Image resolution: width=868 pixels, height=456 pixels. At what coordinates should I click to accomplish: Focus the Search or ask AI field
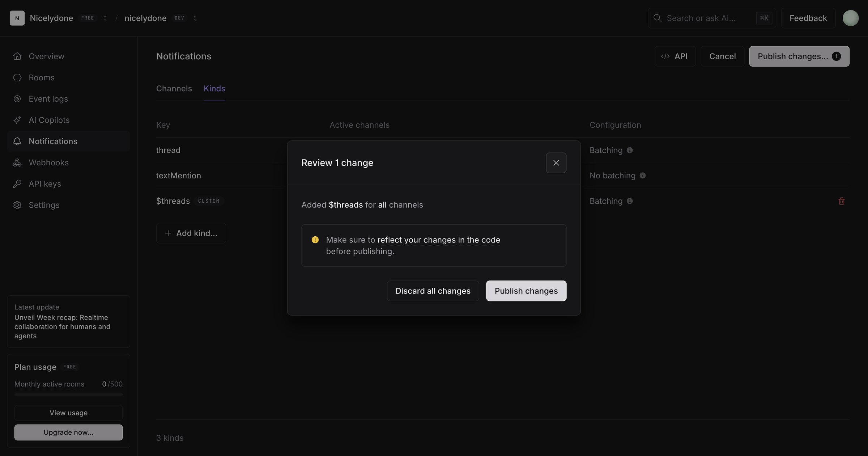coord(712,18)
